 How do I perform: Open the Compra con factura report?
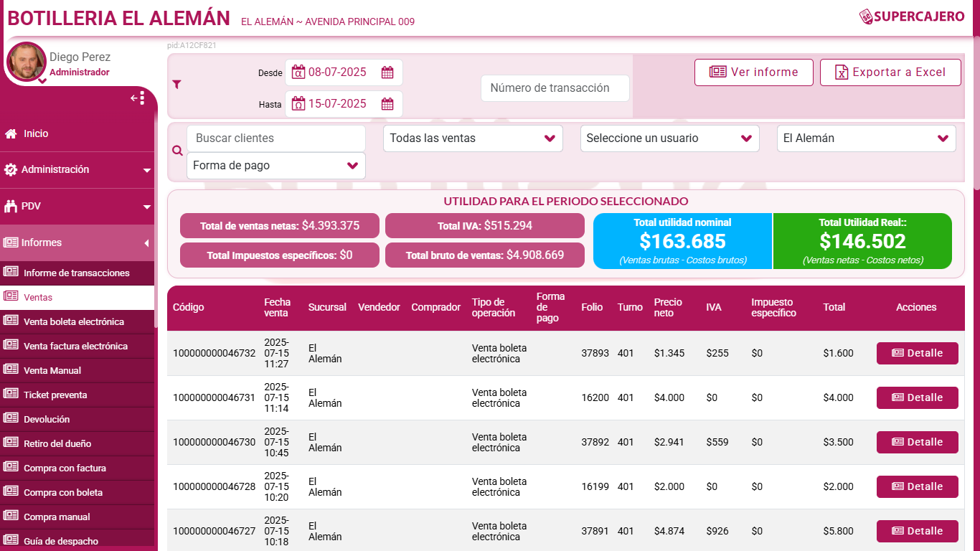pyautogui.click(x=77, y=468)
